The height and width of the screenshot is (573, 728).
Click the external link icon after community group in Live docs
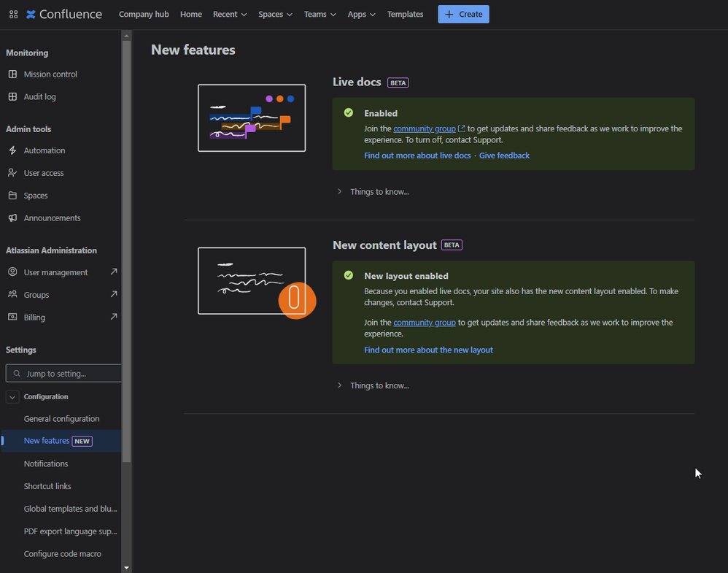click(x=462, y=128)
